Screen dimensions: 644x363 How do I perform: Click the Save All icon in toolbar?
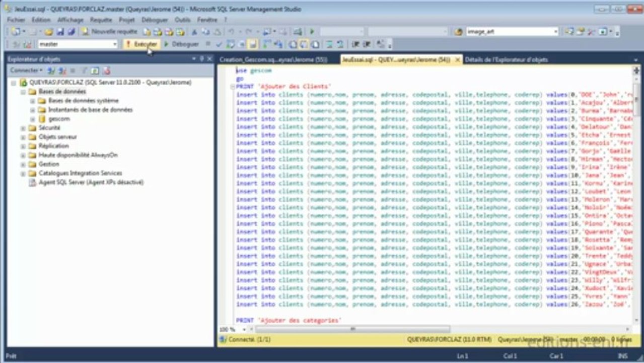point(71,31)
